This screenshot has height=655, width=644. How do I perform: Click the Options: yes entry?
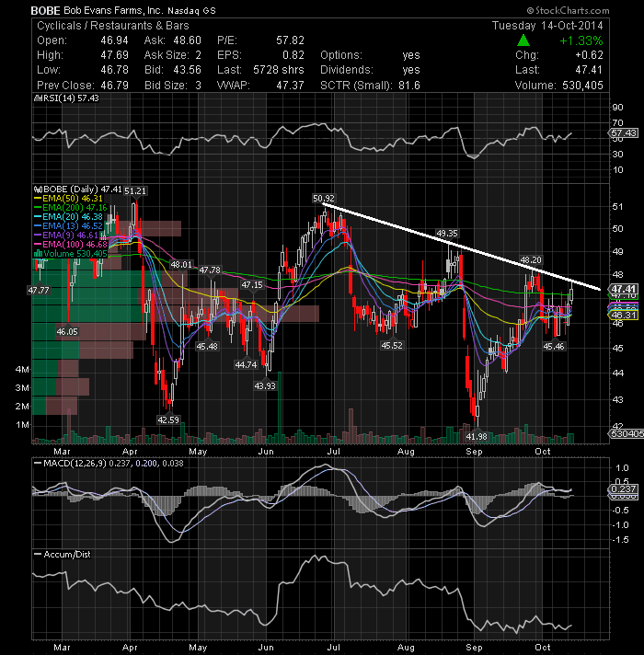click(x=370, y=54)
